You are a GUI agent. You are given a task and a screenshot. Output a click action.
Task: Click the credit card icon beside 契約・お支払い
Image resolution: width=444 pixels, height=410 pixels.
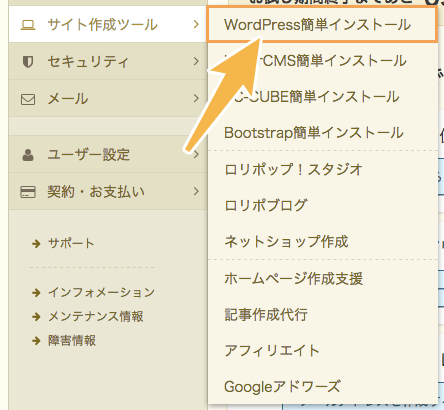pyautogui.click(x=28, y=192)
